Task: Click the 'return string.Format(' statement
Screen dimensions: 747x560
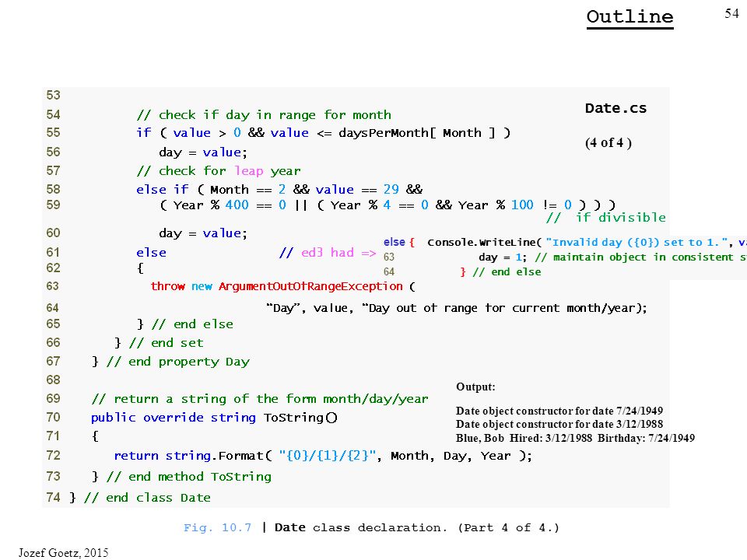Action: tap(193, 456)
